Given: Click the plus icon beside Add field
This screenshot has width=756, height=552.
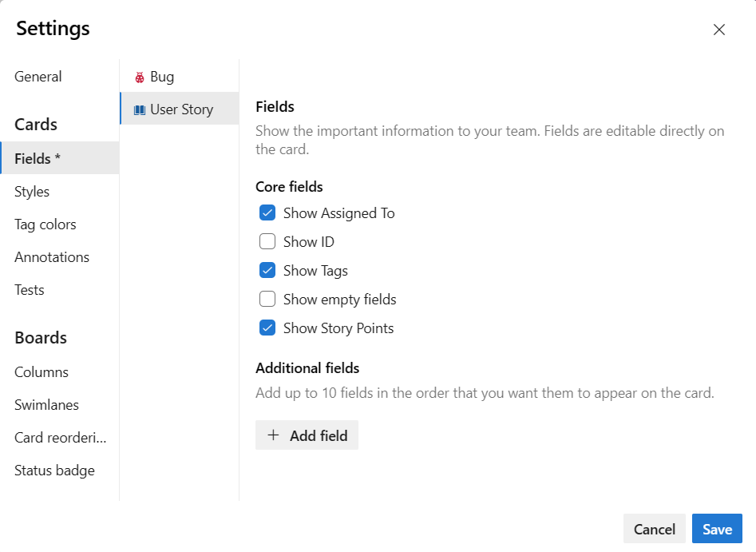Looking at the screenshot, I should pos(274,435).
